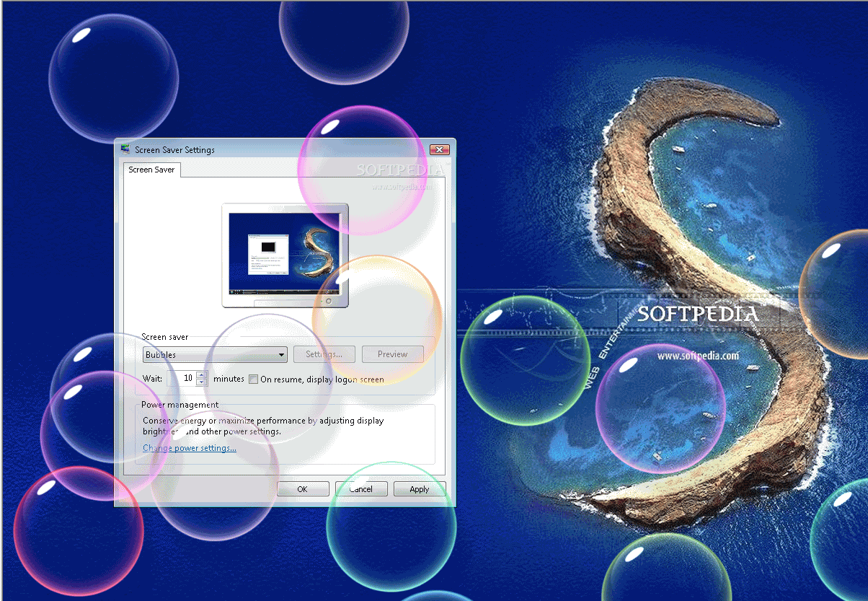
Task: Click the Screen Saver Settings title bar icon
Action: (x=126, y=149)
